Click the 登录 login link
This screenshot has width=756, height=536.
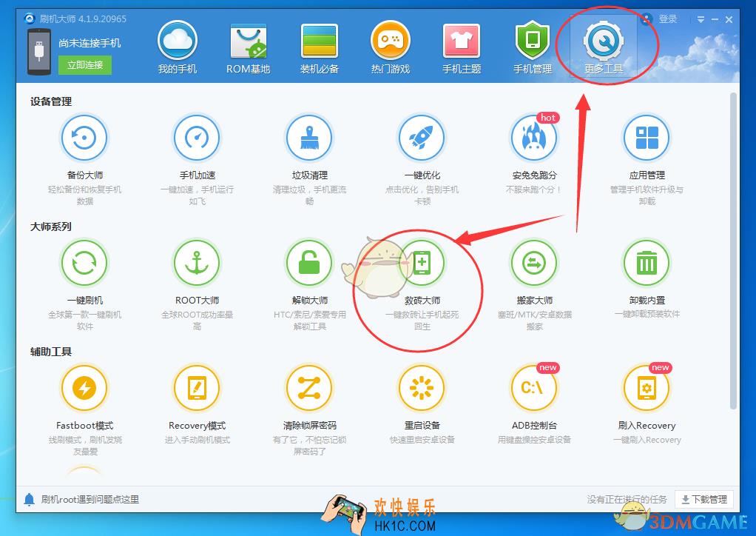click(668, 19)
